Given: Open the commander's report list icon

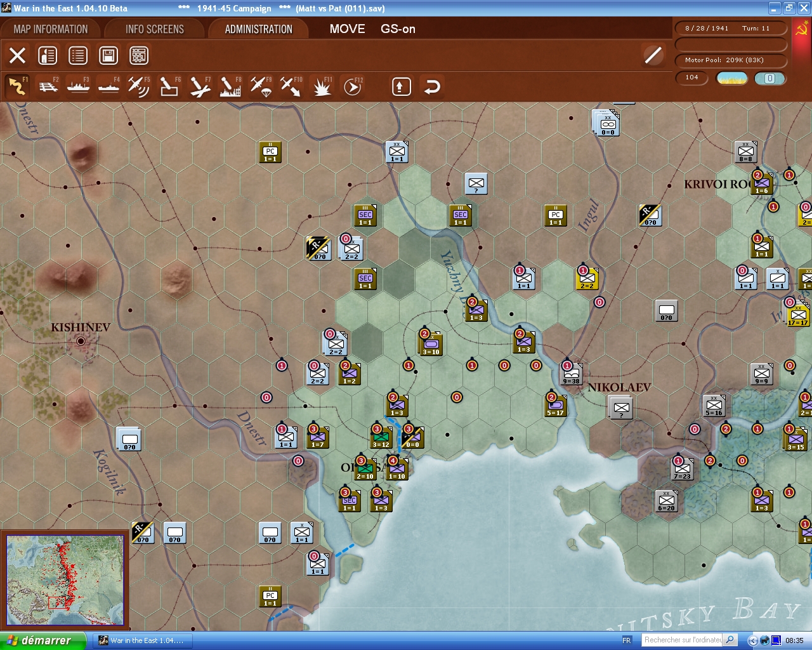Looking at the screenshot, I should [78, 56].
